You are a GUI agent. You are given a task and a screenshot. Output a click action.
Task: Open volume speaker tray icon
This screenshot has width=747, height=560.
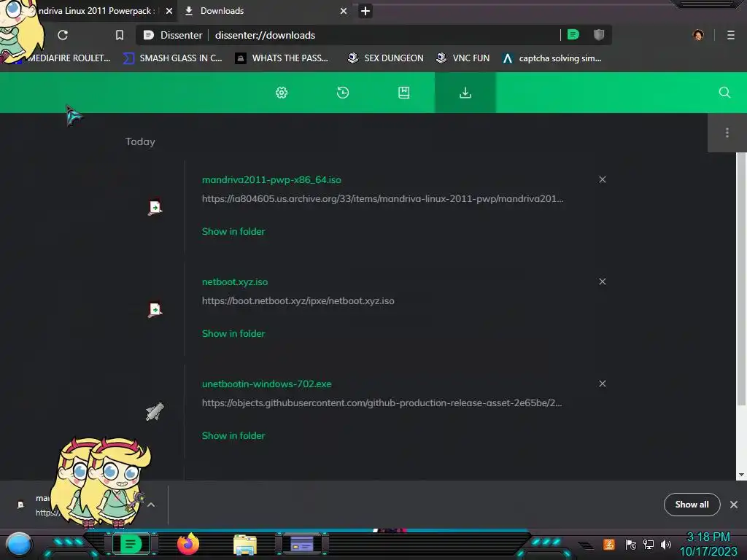(x=665, y=544)
